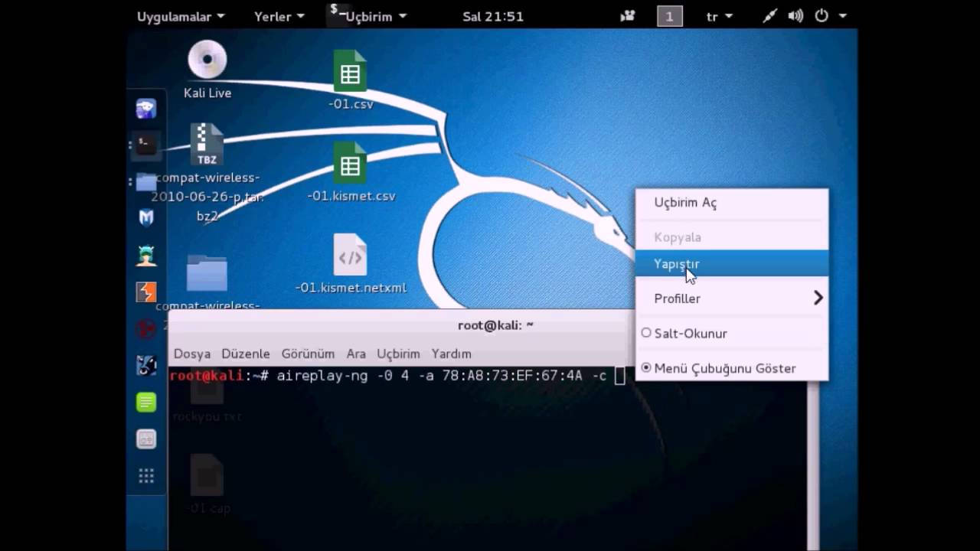
Task: Choose Uçbirim Aç in context menu
Action: 732,203
